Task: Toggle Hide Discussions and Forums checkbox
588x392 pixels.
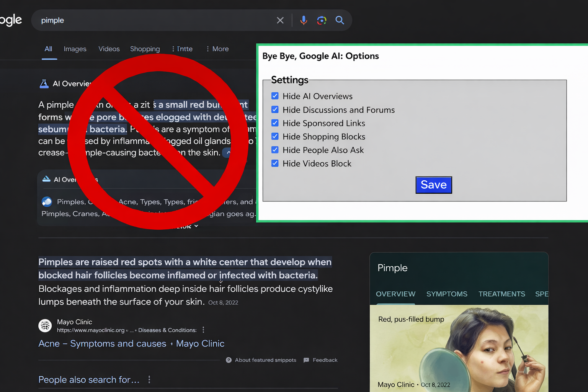Action: pyautogui.click(x=275, y=110)
